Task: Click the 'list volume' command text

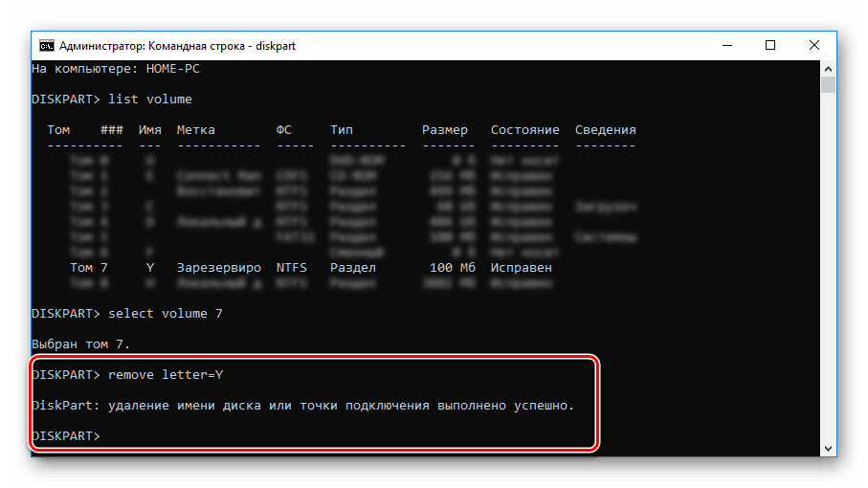Action: point(150,100)
